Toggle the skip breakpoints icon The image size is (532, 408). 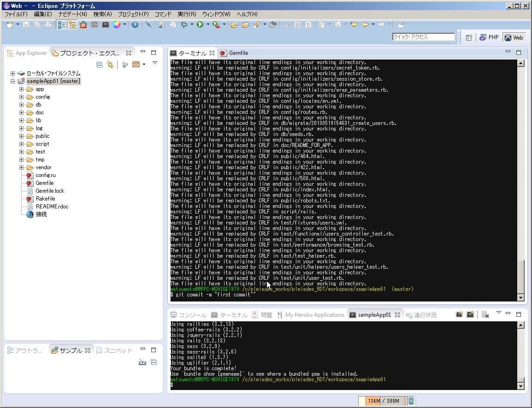pos(148,25)
